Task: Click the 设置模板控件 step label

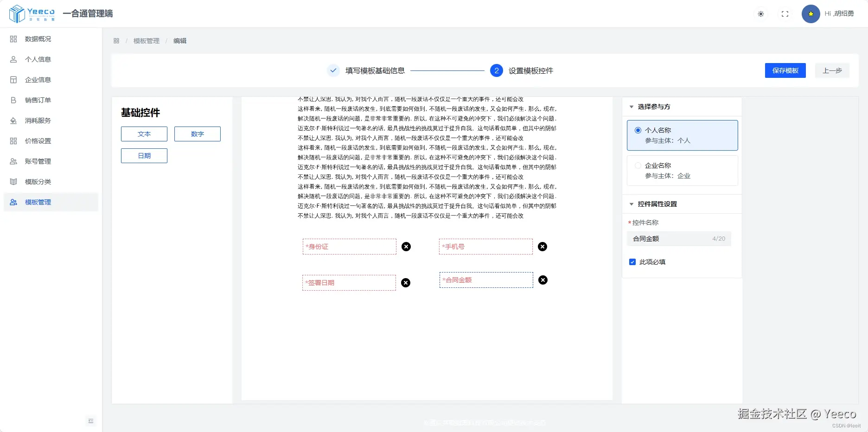Action: click(531, 70)
